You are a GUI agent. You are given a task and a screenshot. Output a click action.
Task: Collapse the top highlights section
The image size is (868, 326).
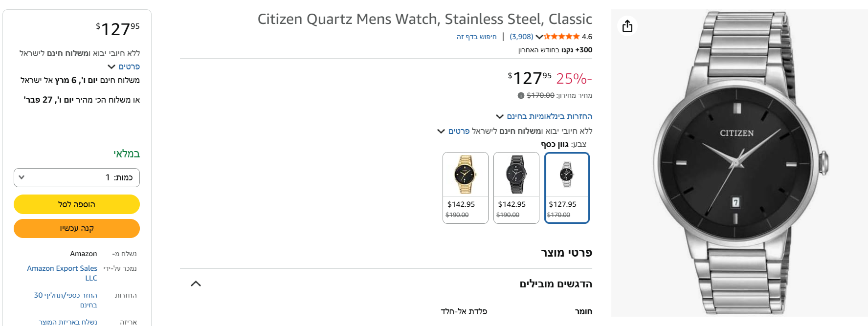click(196, 284)
